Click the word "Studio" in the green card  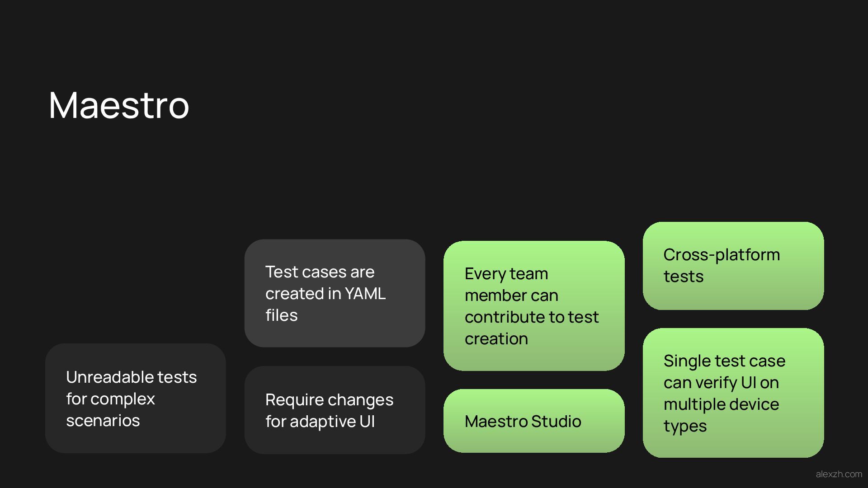(556, 422)
